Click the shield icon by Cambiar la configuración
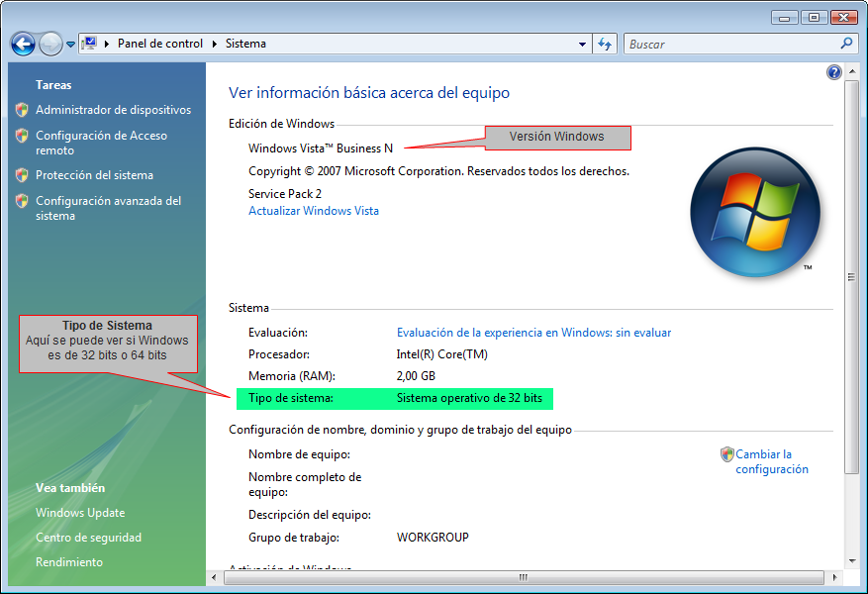 coord(726,454)
